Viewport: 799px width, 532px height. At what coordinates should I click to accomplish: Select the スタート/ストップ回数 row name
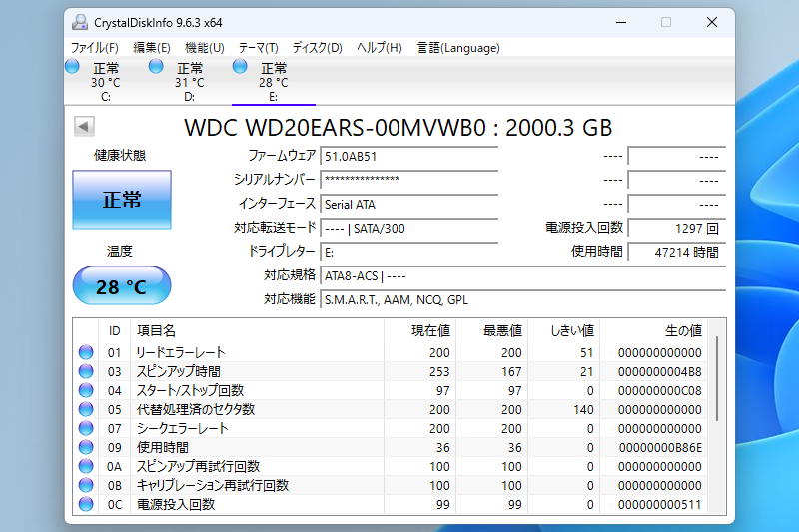click(x=190, y=390)
